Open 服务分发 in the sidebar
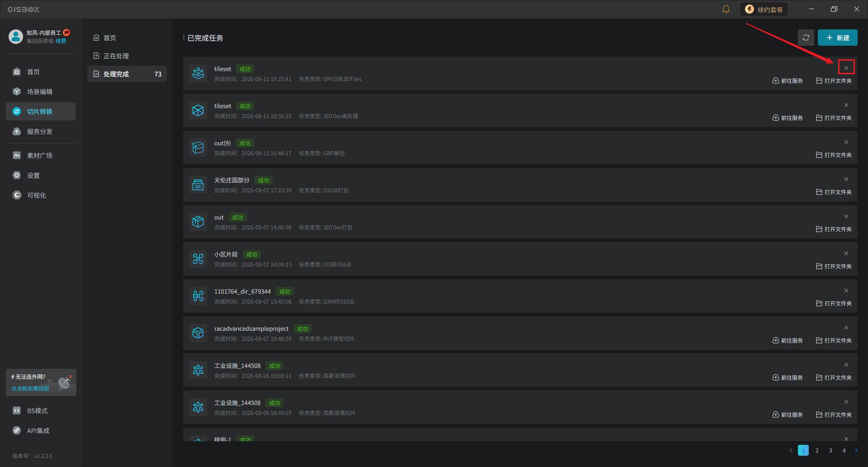Screen dimensions: 868x467 [41, 131]
